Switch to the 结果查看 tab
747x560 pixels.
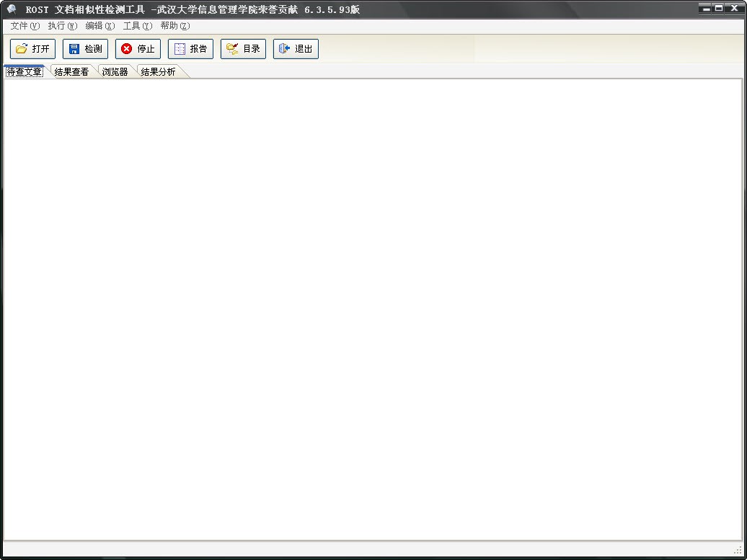tap(71, 72)
